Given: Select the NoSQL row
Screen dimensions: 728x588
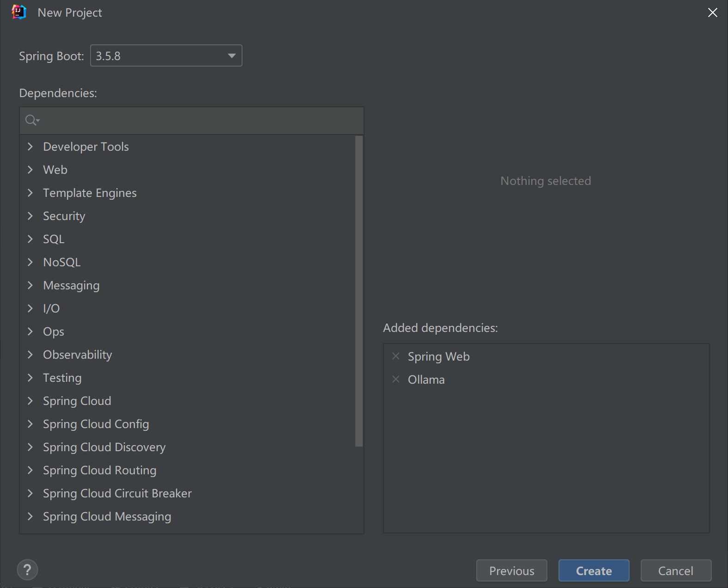Looking at the screenshot, I should pos(188,262).
